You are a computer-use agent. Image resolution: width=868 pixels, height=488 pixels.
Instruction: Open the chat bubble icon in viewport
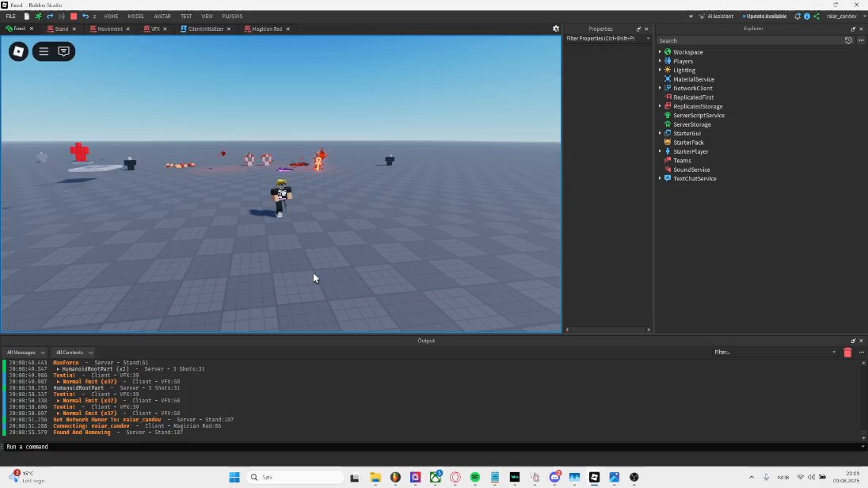[x=63, y=51]
